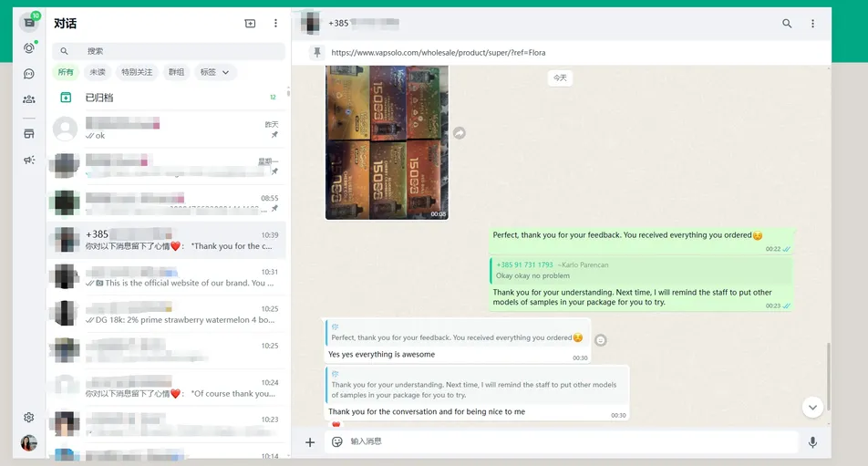The image size is (868, 466).
Task: Select the 群组 filter tab
Action: (x=176, y=72)
